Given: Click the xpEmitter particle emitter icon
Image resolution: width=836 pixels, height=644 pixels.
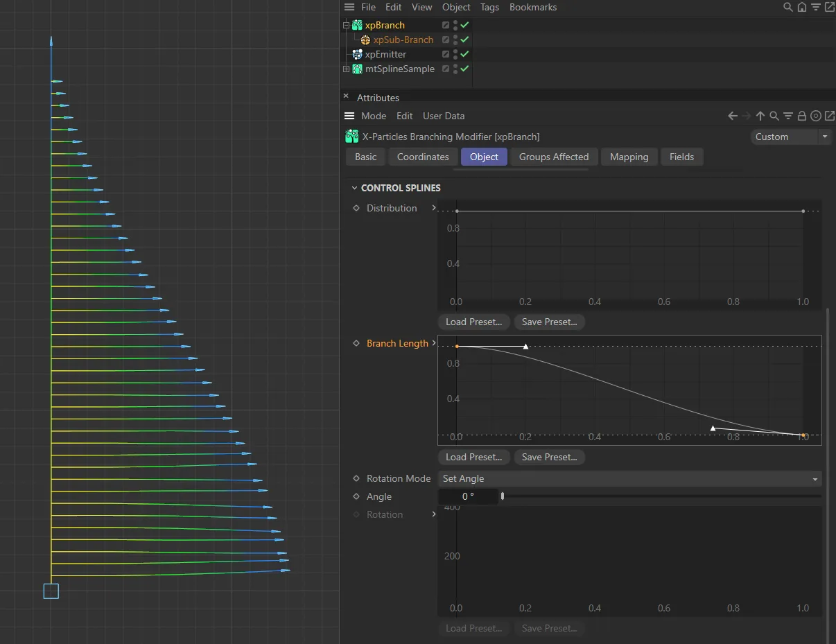Looking at the screenshot, I should [x=356, y=54].
